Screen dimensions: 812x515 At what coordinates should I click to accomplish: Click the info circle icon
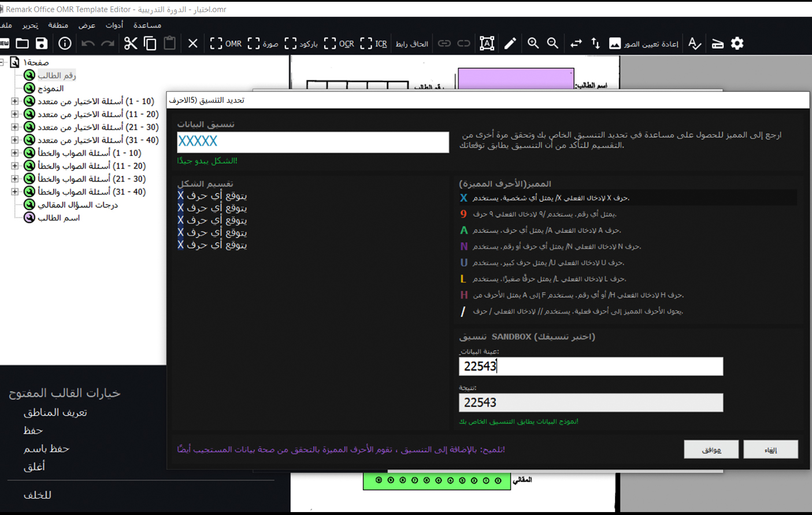(65, 43)
